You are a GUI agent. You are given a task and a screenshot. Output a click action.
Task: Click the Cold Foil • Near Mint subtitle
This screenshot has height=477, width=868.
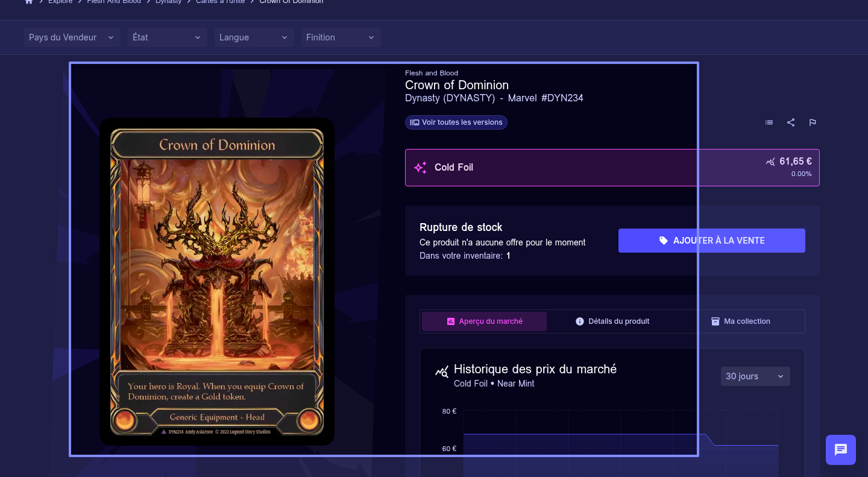pyautogui.click(x=494, y=384)
